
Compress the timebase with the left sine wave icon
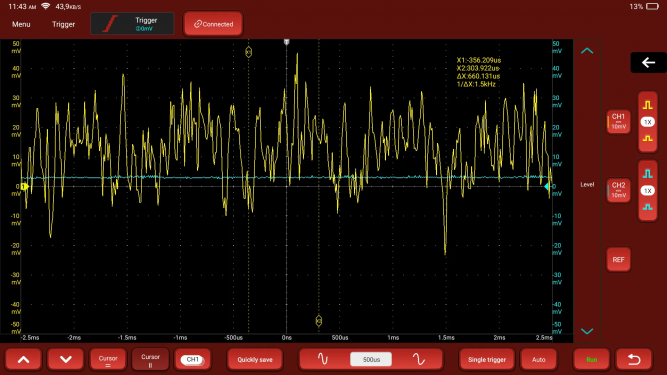tap(323, 359)
